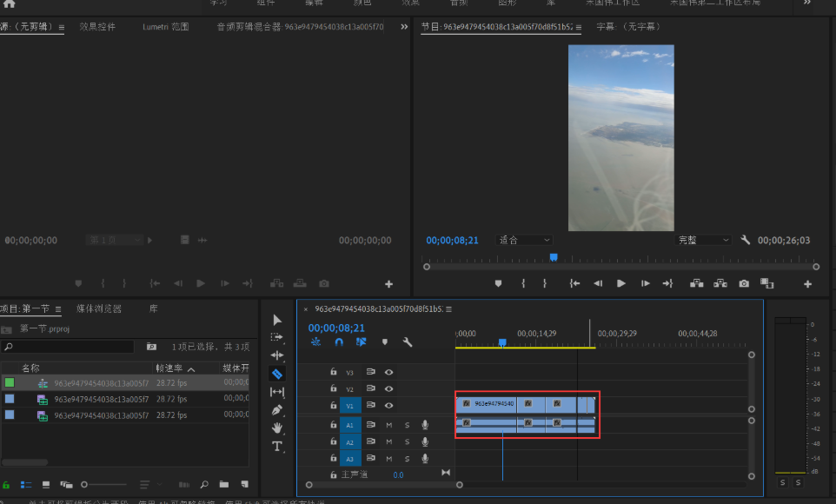Image resolution: width=836 pixels, height=504 pixels.
Task: Switch to 效果控件 tab
Action: point(97,27)
